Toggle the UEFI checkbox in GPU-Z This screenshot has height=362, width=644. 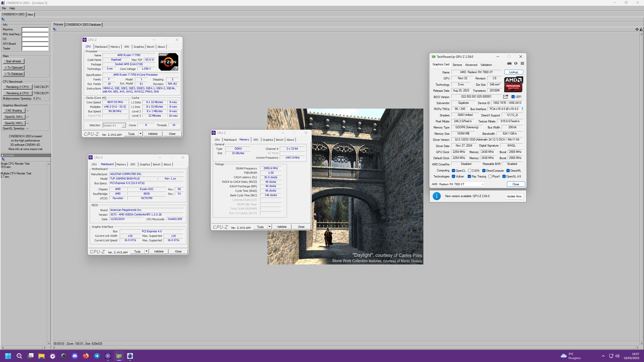tap(513, 97)
